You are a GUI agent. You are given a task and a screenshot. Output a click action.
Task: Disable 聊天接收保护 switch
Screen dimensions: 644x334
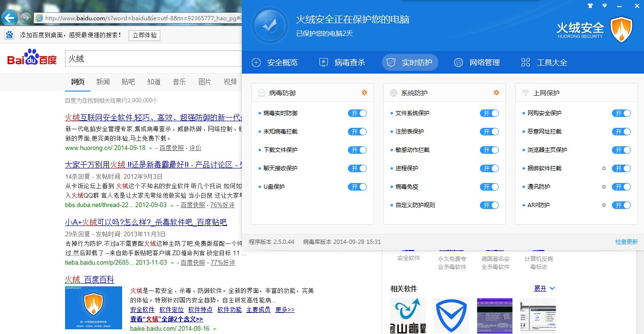click(x=357, y=168)
